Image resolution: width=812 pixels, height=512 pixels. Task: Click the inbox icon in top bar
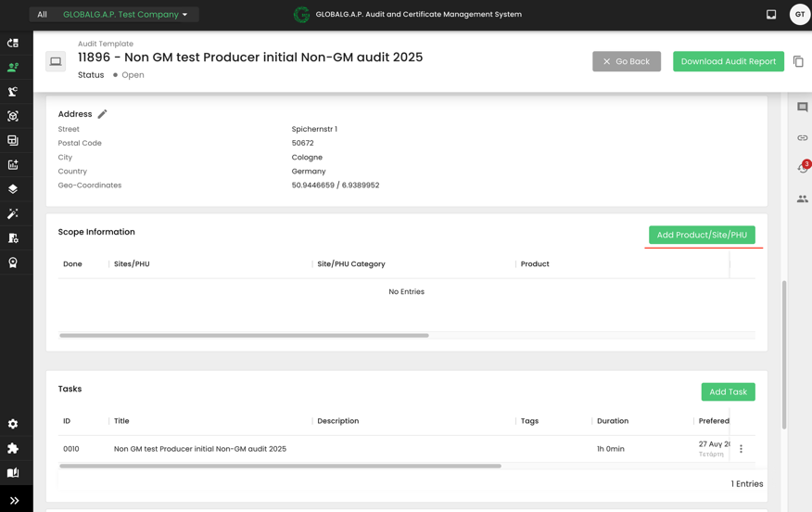[771, 15]
